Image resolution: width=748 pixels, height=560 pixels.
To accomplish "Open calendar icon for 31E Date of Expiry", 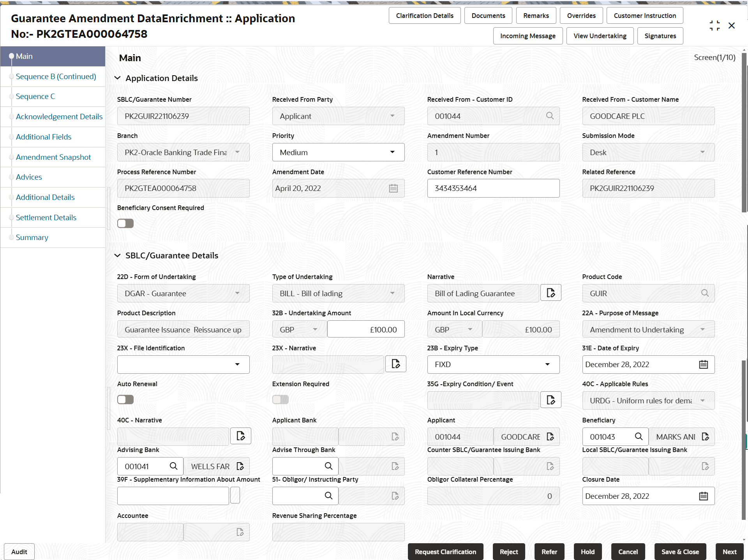I will pos(703,364).
